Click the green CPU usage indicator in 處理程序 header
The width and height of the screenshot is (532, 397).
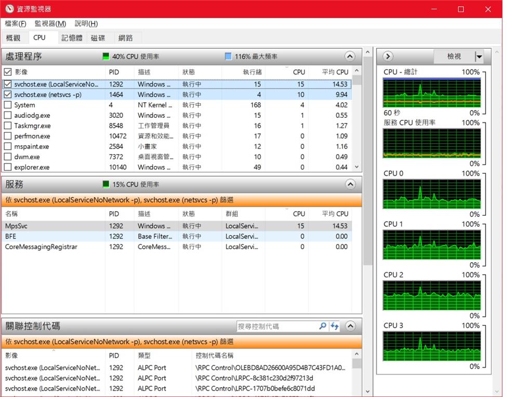pos(106,56)
